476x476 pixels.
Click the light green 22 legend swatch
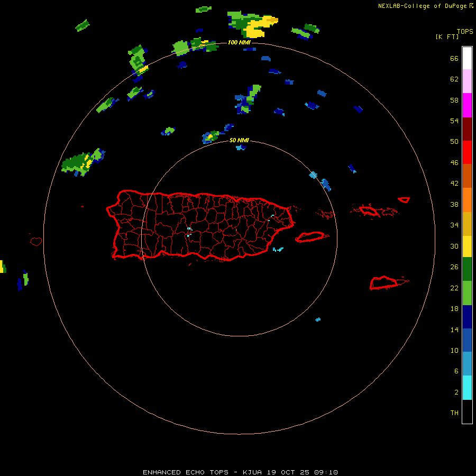[467, 293]
